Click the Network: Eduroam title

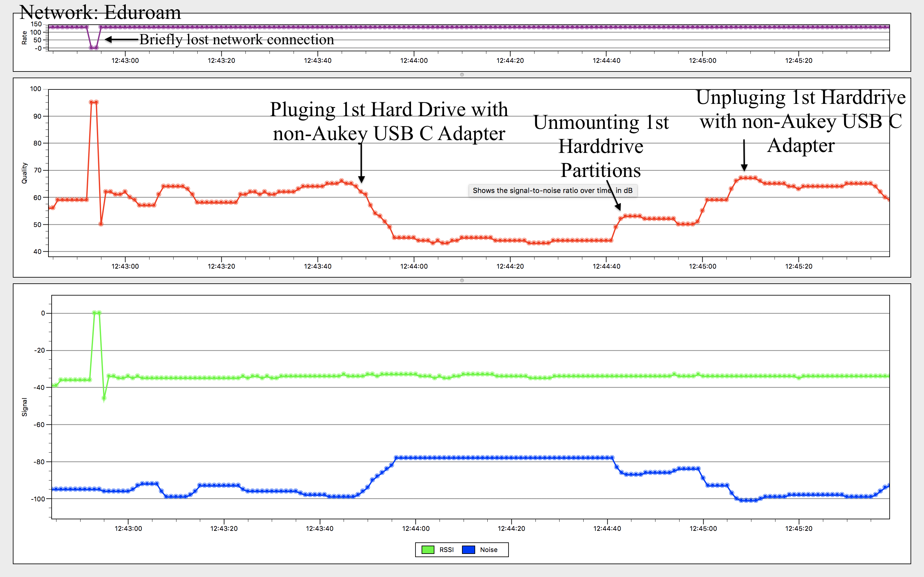tap(100, 12)
